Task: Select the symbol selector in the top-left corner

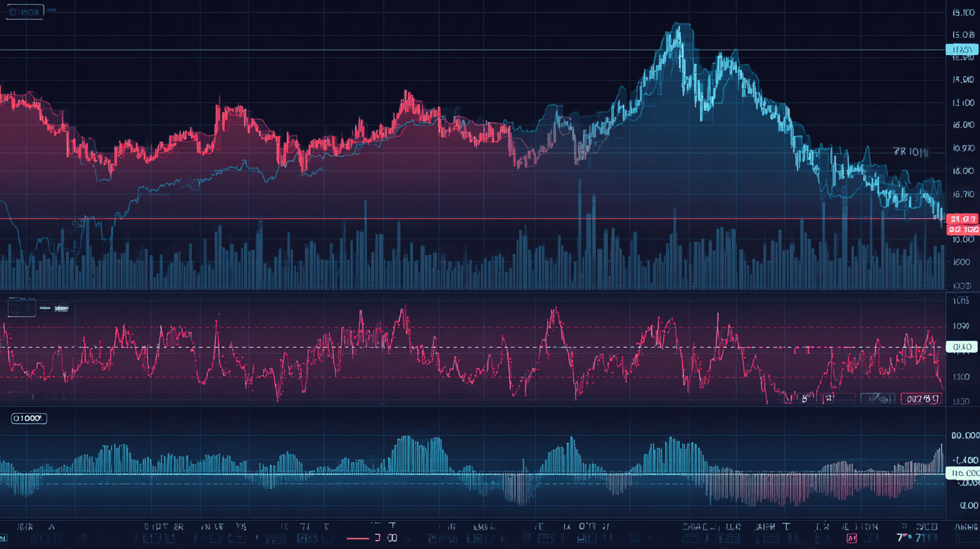Action: (x=25, y=11)
